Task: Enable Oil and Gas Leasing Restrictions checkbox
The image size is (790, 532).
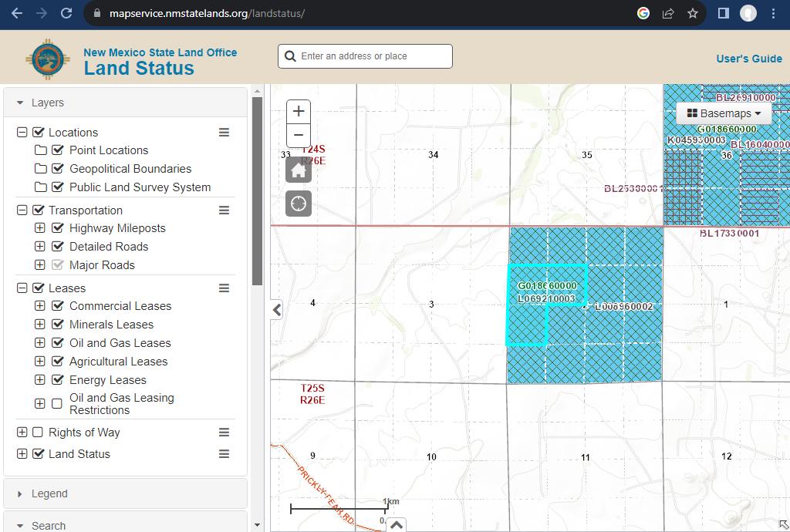Action: tap(57, 404)
